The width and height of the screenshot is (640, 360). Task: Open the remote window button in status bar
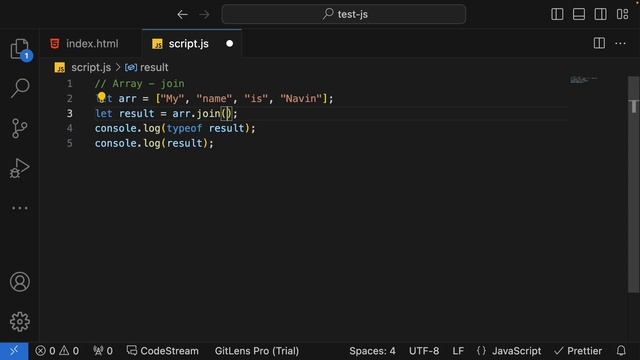14,351
